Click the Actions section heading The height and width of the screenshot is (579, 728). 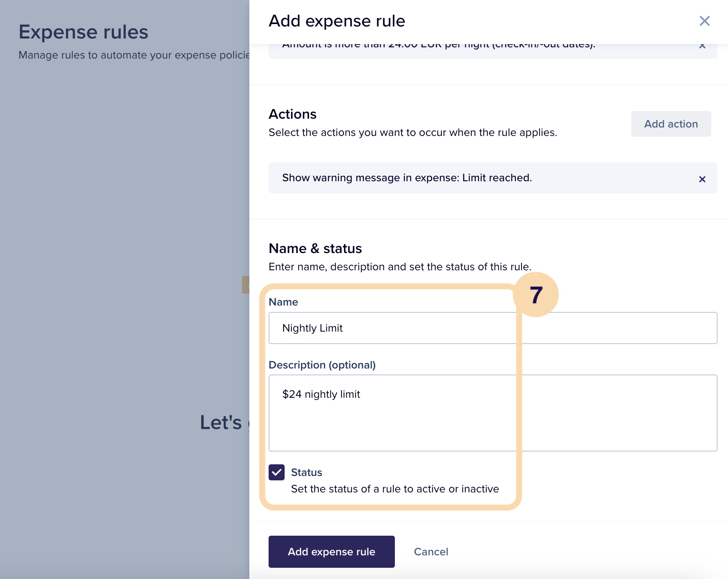[x=293, y=114]
